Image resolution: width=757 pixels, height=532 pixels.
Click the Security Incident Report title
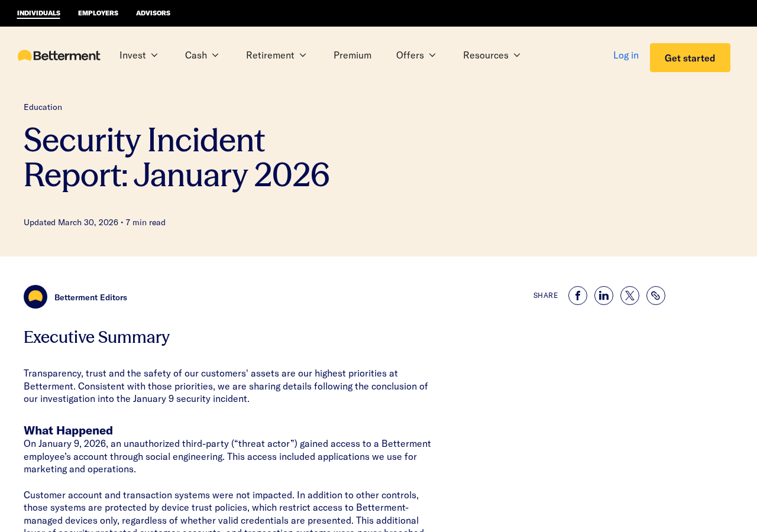point(176,157)
